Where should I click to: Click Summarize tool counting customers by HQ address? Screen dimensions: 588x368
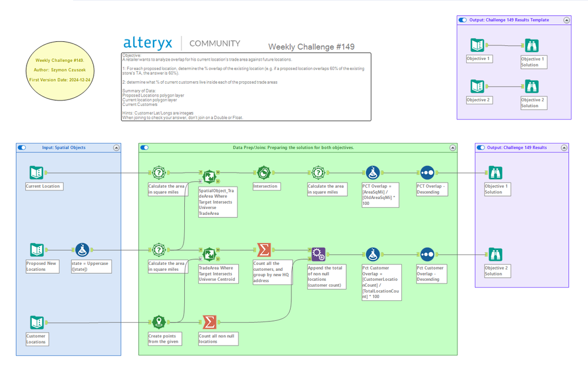click(264, 250)
